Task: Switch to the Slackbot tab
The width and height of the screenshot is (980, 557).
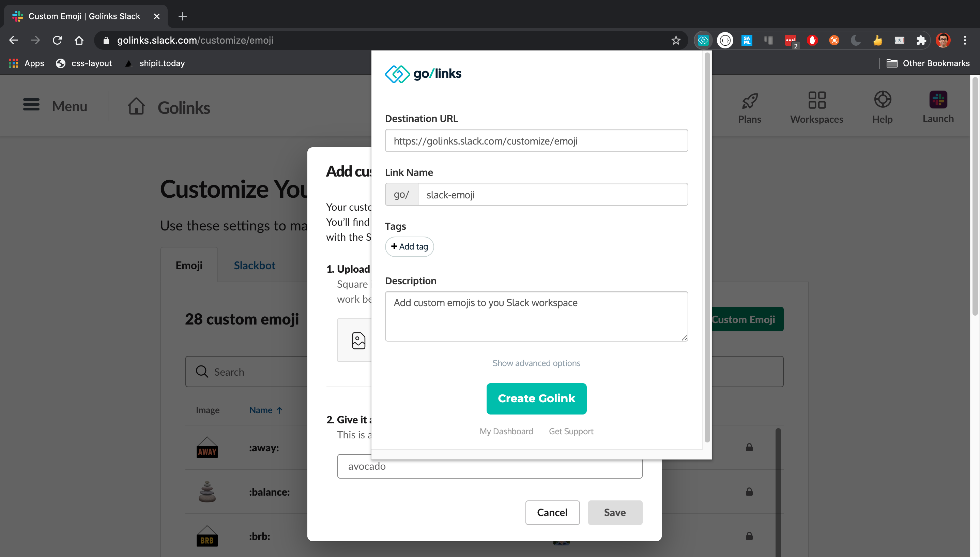Action: coord(254,266)
